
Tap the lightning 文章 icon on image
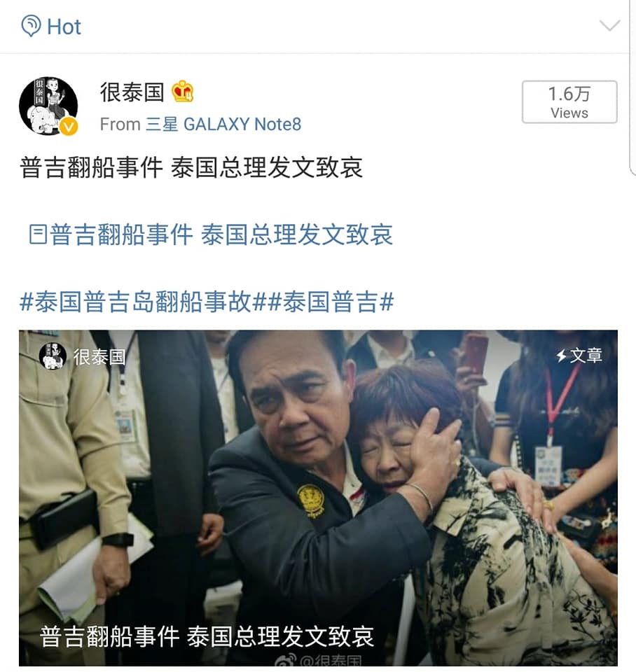point(579,356)
